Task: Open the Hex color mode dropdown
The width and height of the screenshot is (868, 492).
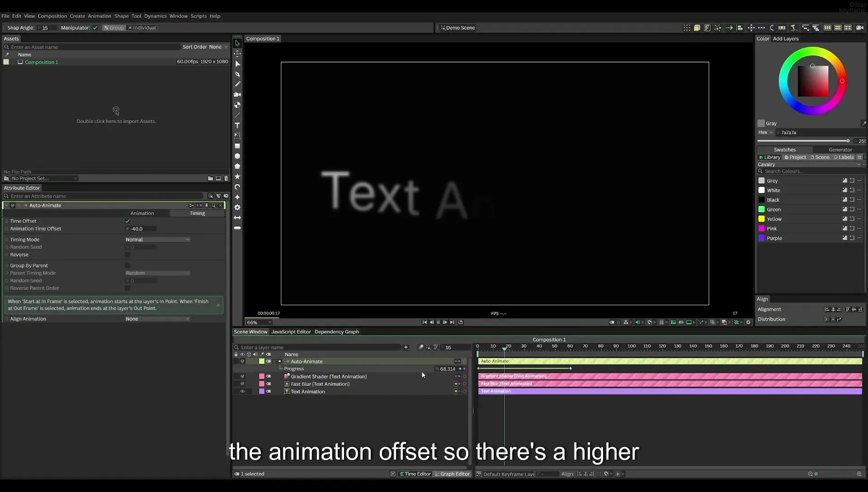Action: click(x=765, y=132)
